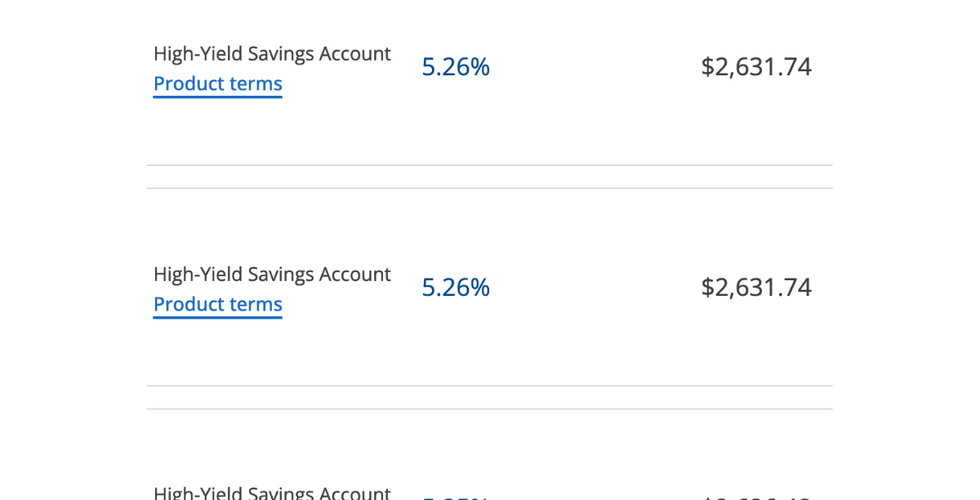Screen dimensions: 980x500
Task: Click the $2,631.74 amount in first row
Action: [x=756, y=67]
